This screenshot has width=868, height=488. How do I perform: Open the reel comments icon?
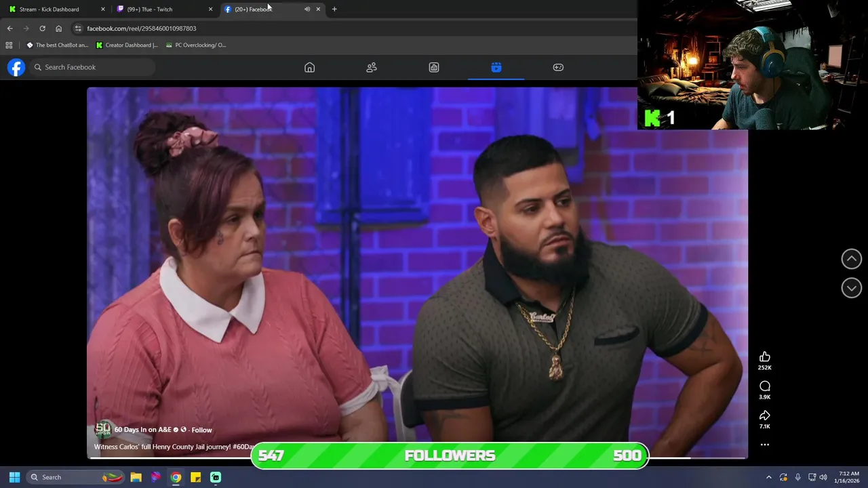765,386
